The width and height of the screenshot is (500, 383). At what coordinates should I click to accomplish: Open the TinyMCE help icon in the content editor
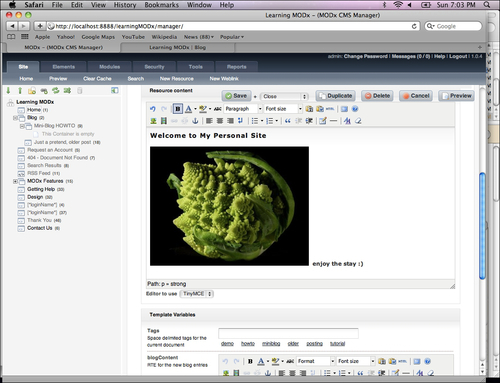(x=355, y=109)
